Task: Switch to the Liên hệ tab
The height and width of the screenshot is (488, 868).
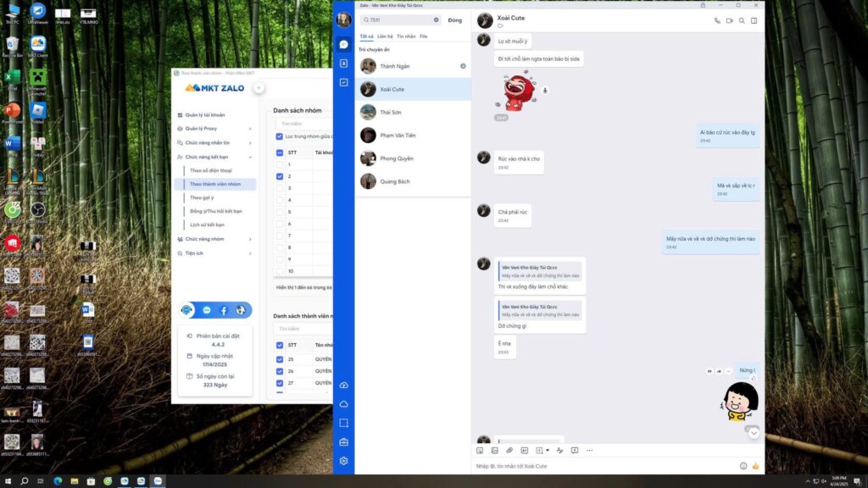Action: (385, 36)
